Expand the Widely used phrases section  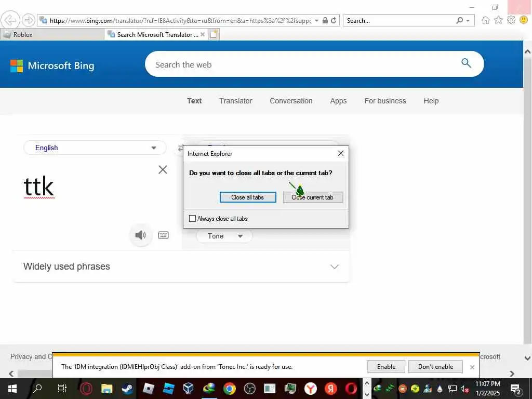181,267
